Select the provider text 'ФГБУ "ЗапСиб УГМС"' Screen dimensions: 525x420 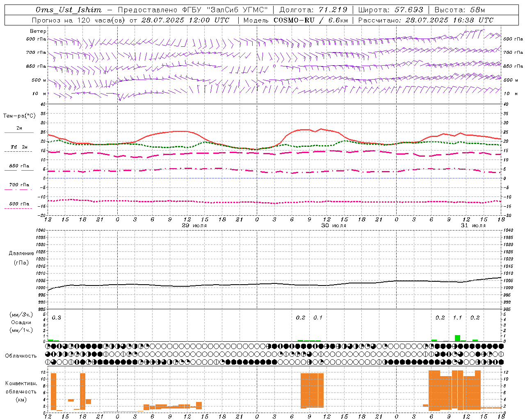225,10
